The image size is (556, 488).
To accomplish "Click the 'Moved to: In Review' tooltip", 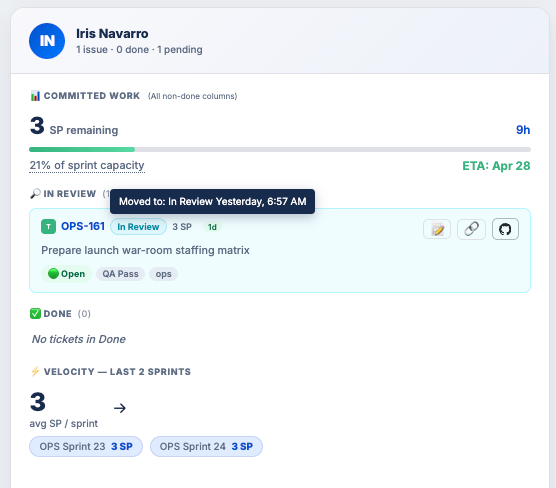I will click(x=212, y=201).
